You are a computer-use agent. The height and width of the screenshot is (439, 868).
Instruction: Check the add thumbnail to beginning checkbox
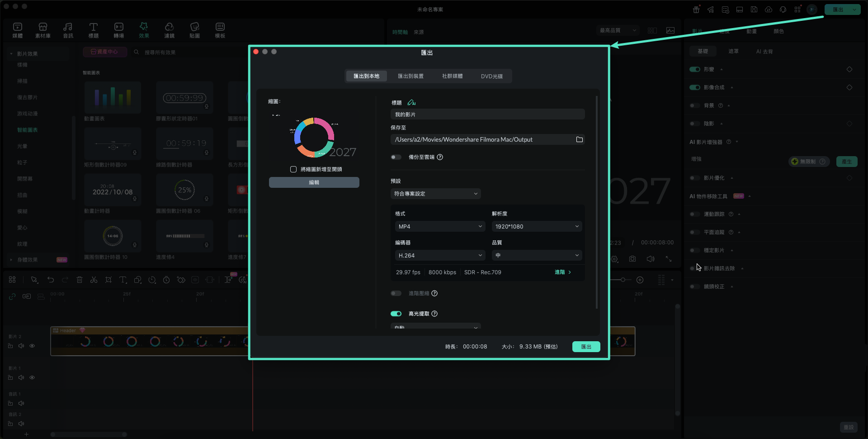[293, 169]
